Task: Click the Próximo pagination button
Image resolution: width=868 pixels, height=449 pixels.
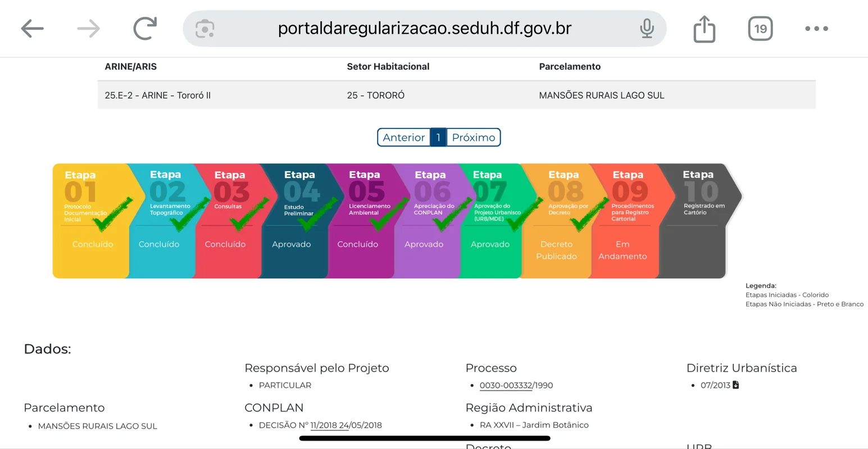Action: 474,138
